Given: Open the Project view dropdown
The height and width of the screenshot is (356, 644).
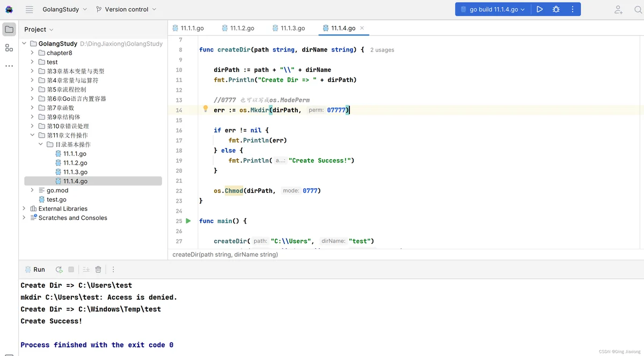Looking at the screenshot, I should (x=39, y=29).
